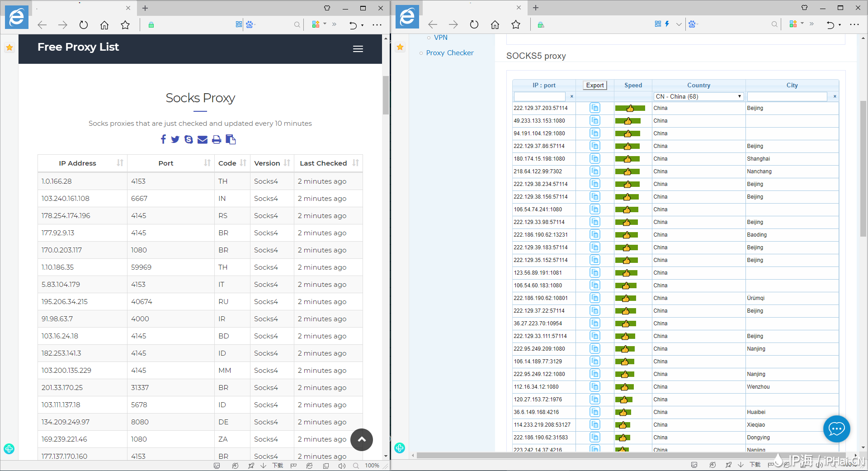868x471 pixels.
Task: Share proxy list on Facebook icon
Action: coord(163,139)
